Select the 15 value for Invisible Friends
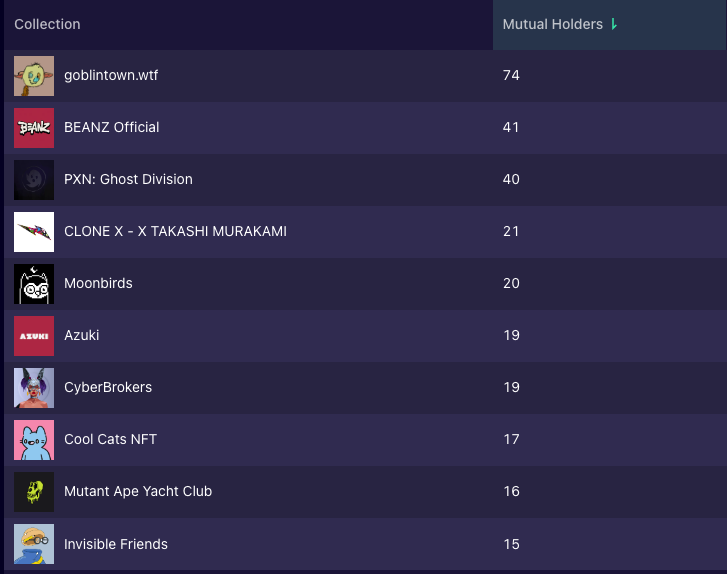This screenshot has height=574, width=727. pos(511,544)
